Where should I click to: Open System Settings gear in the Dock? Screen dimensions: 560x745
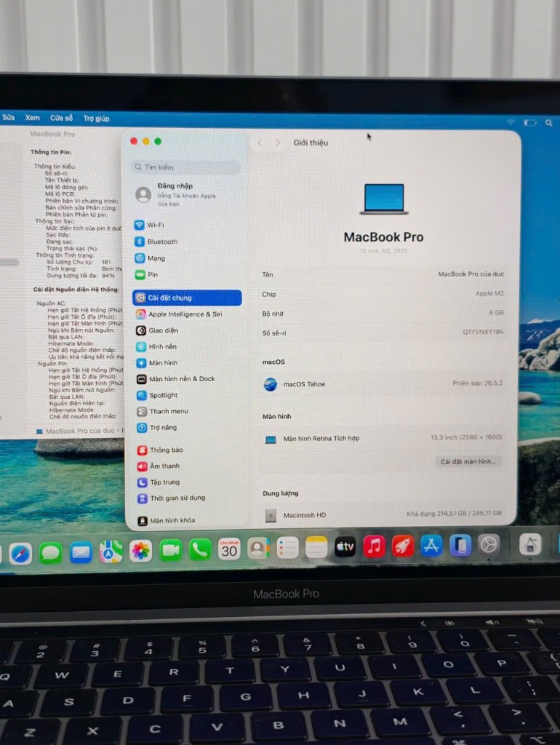pos(489,544)
